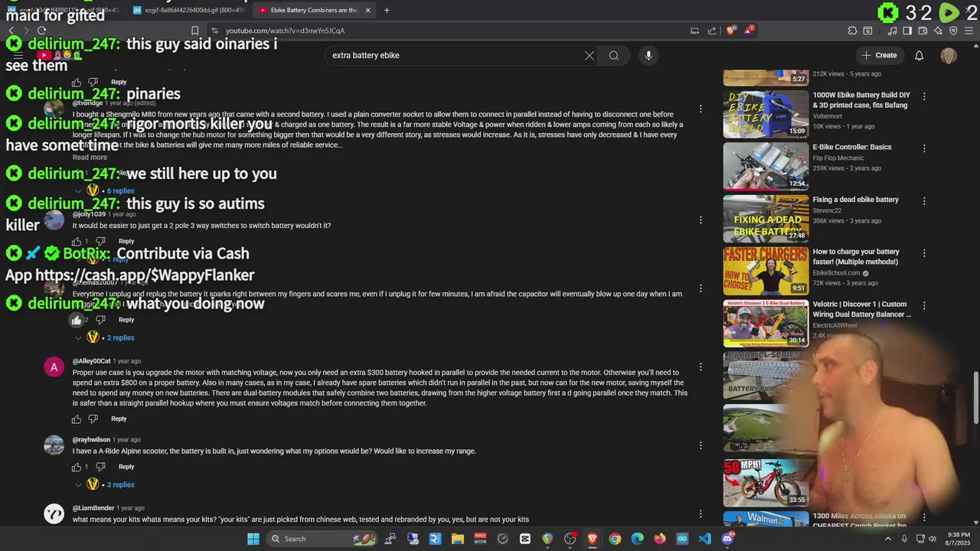Launch Google Chrome from taskbar
The width and height of the screenshot is (980, 551).
pos(615,539)
